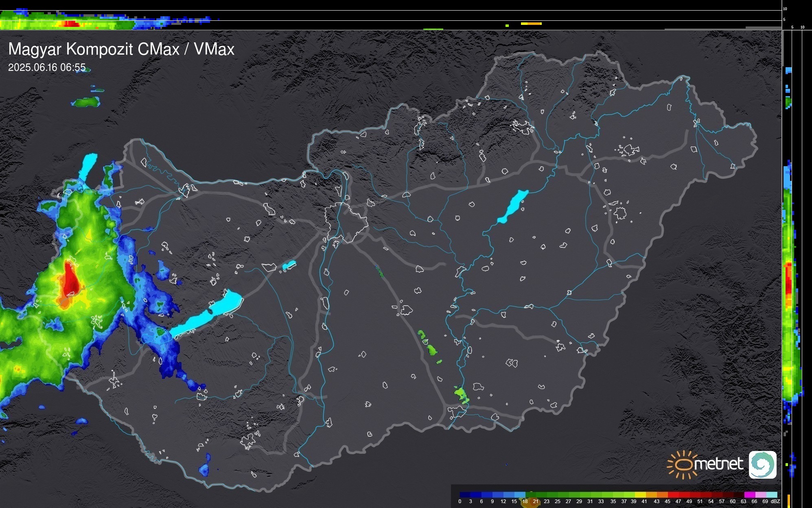Click the magenta 63 dBZ legend swatch
The height and width of the screenshot is (508, 812).
(749, 495)
